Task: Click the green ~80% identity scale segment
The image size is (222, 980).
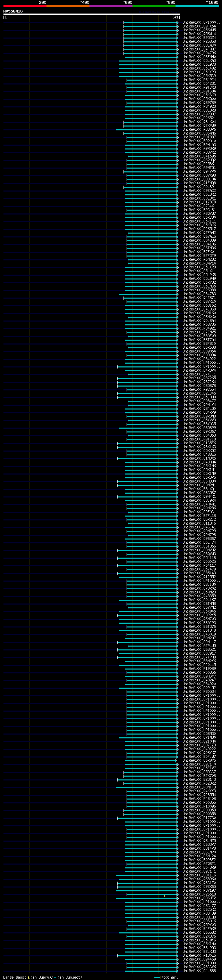Action: (x=154, y=6)
